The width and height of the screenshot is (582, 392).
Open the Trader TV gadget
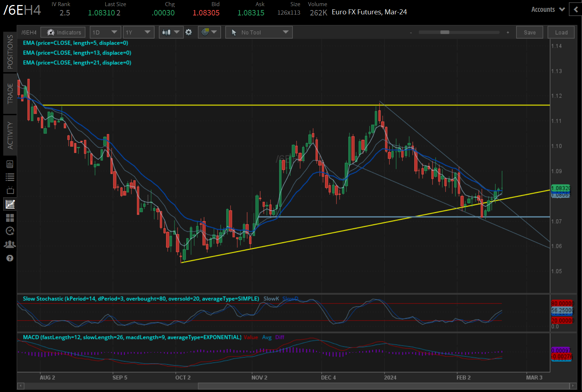click(10, 190)
